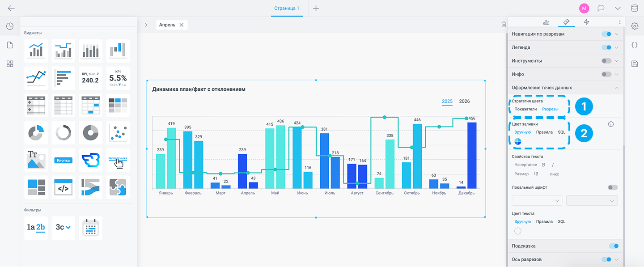The image size is (644, 267).
Task: Open the settings gear icon
Action: tap(635, 26)
